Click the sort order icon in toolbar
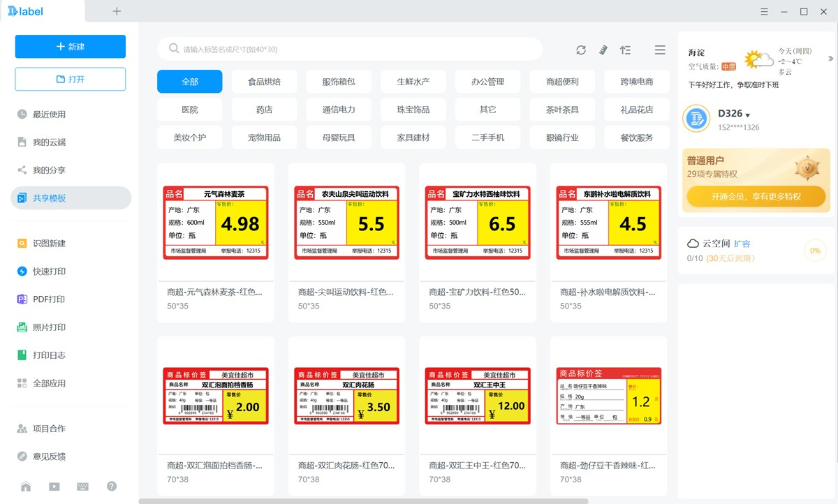This screenshot has width=838, height=504. pos(625,50)
